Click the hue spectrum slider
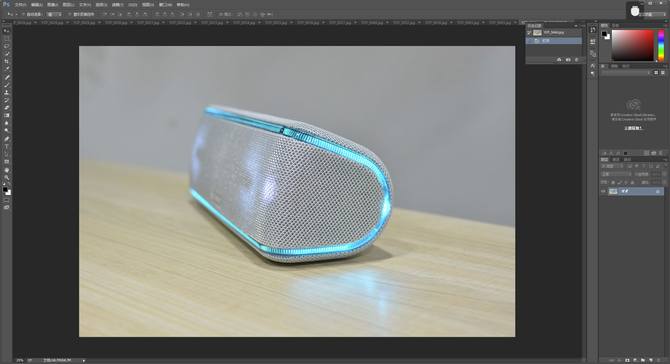 pyautogui.click(x=661, y=46)
